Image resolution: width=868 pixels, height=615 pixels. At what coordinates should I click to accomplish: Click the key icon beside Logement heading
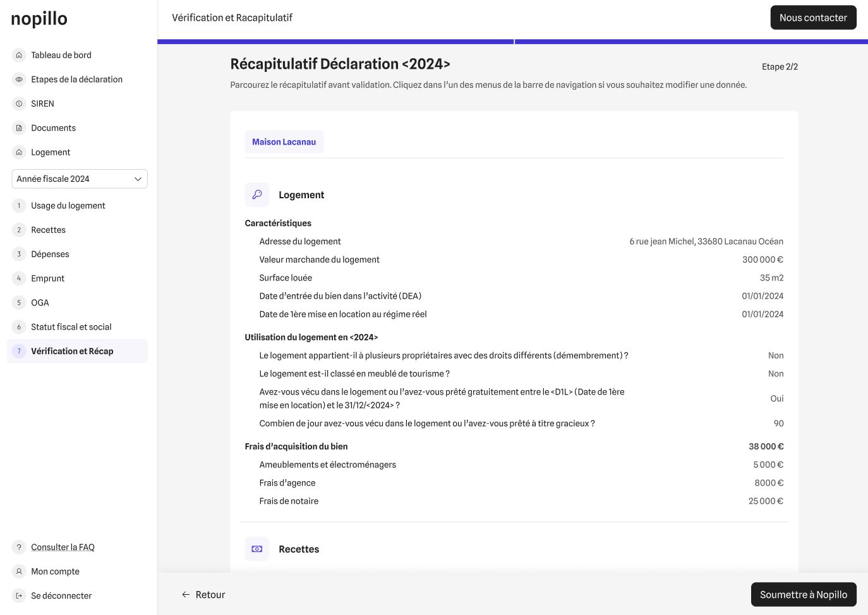(257, 195)
